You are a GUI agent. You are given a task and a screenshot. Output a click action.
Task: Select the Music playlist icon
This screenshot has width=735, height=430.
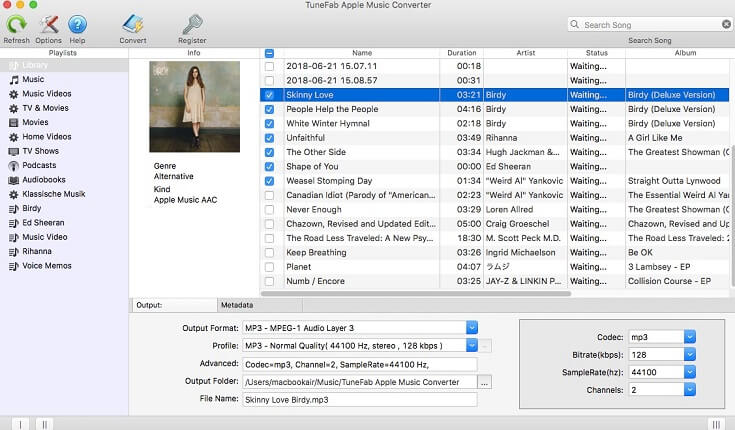(x=14, y=80)
